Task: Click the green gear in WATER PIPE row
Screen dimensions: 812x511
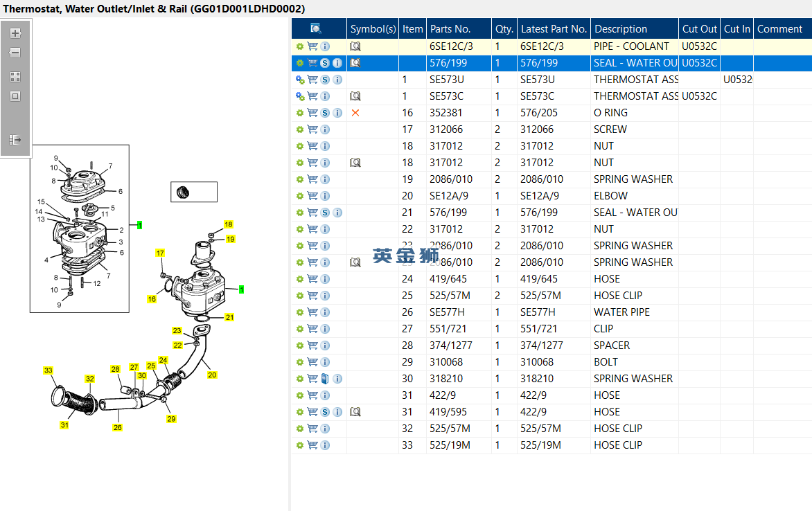Action: point(300,312)
